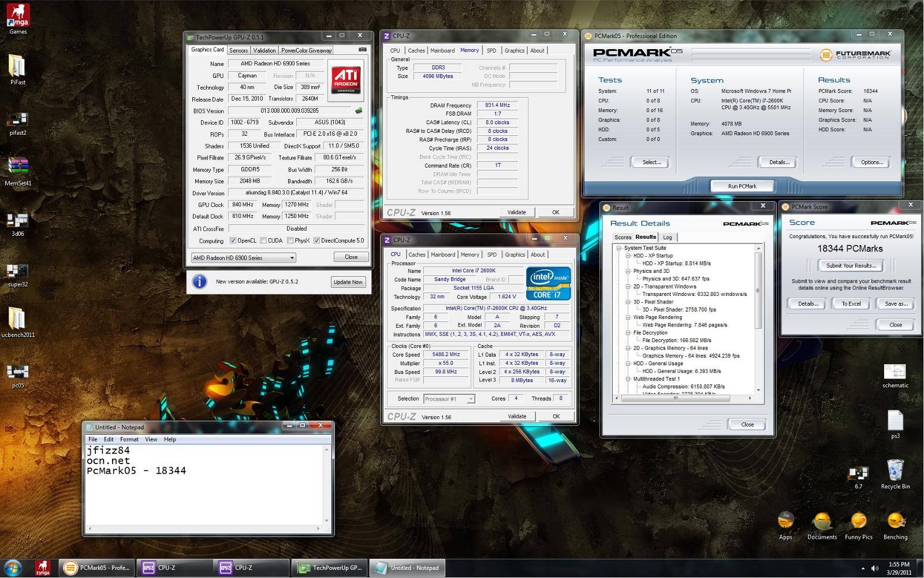This screenshot has height=578, width=924.
Task: Collapse the Physics and 3D node
Action: [x=628, y=271]
